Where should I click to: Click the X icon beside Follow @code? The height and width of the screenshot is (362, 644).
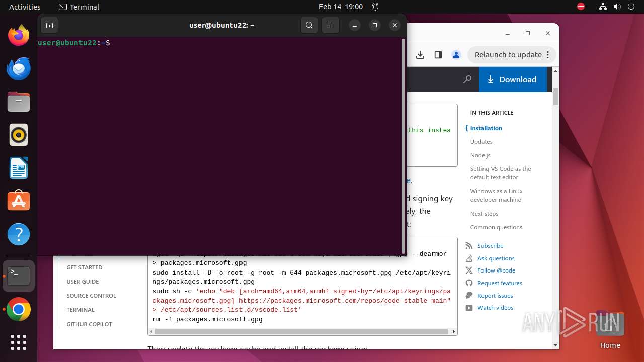[469, 270]
